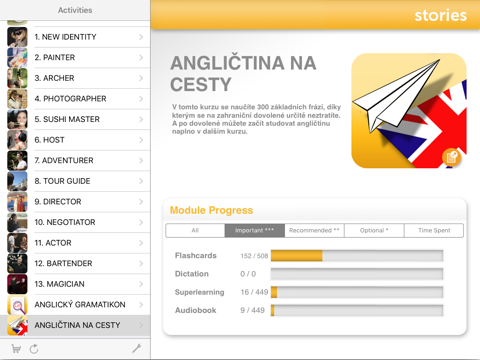Click the Superlearning 16 / 449 count

[x=254, y=292]
